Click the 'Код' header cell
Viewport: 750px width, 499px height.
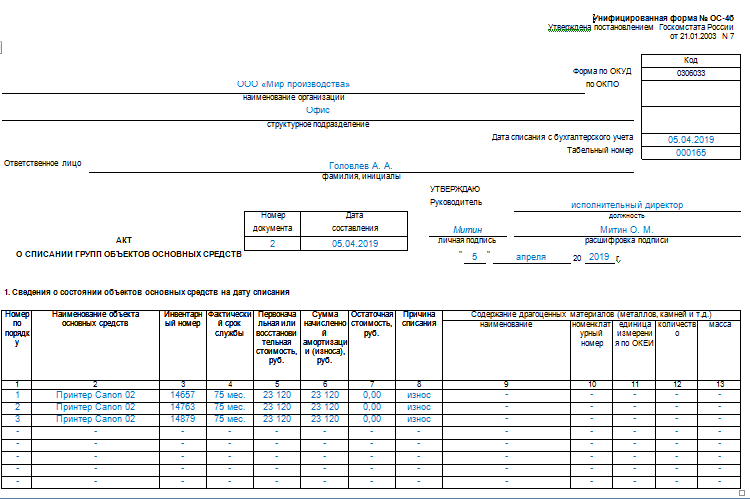pos(691,60)
